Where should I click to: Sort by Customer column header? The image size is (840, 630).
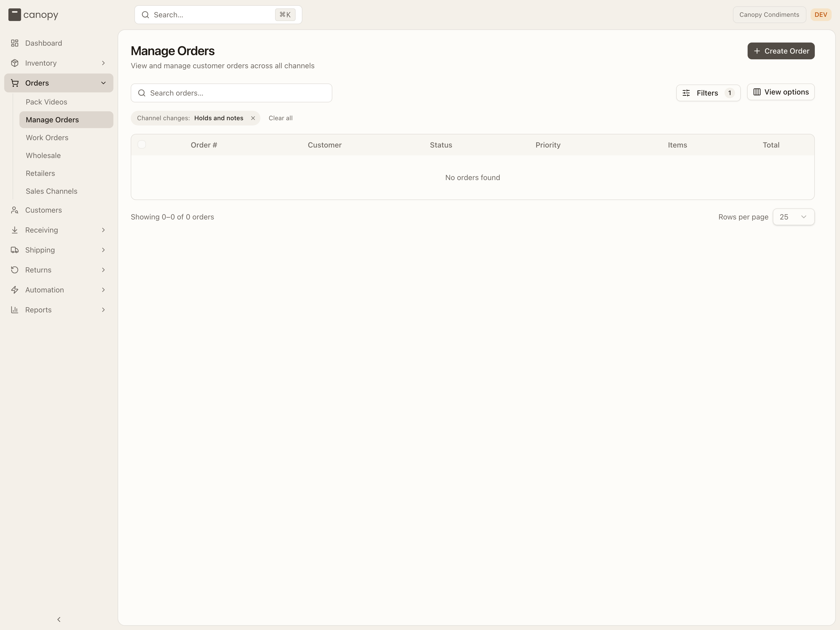pos(325,145)
